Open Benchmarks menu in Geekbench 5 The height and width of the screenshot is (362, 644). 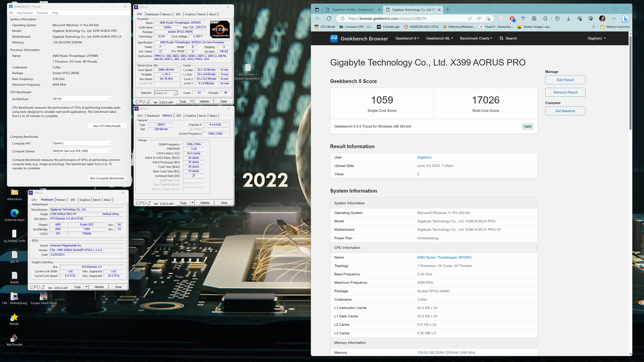(25, 13)
